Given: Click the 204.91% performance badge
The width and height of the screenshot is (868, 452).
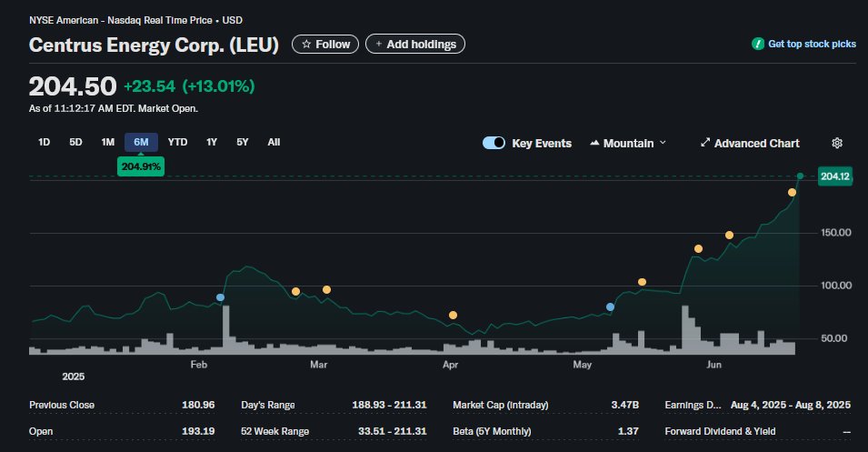Looking at the screenshot, I should 141,166.
